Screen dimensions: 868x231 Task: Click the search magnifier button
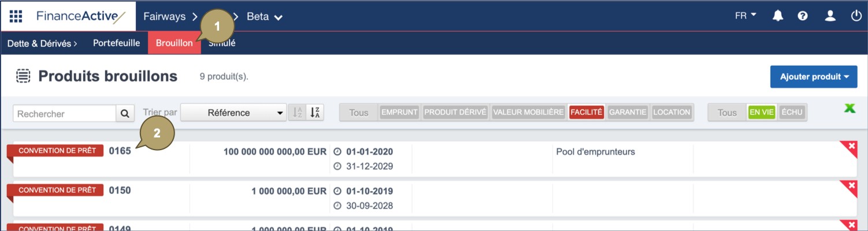124,114
